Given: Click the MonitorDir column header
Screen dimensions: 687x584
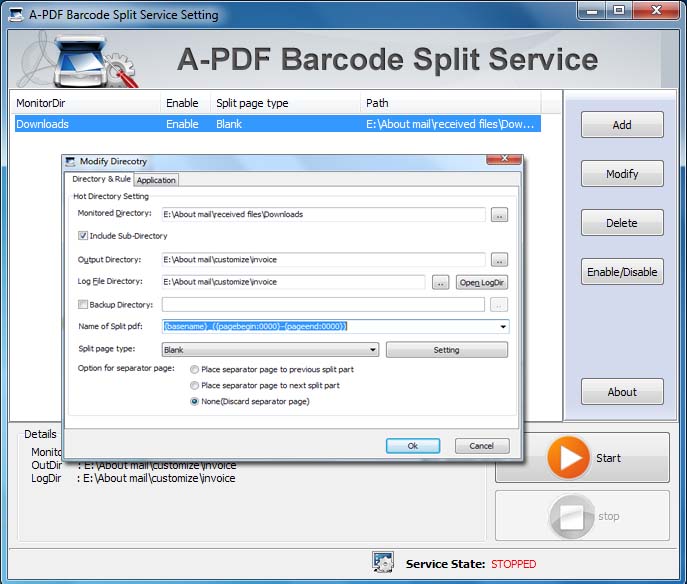Looking at the screenshot, I should click(85, 103).
